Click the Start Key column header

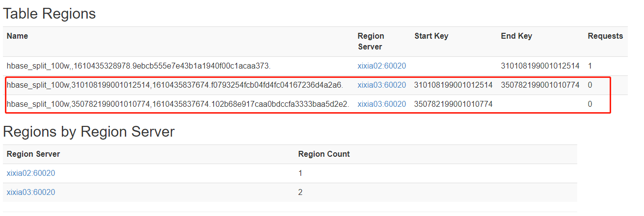click(x=431, y=36)
